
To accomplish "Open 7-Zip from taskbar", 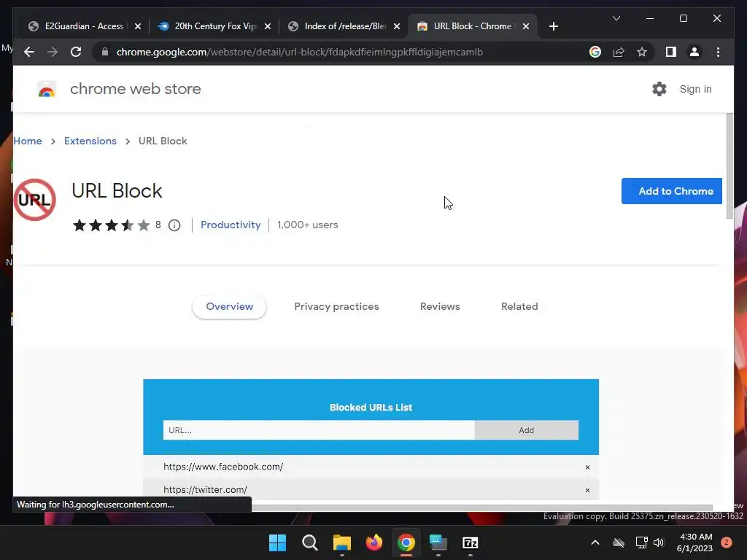I will tap(471, 542).
